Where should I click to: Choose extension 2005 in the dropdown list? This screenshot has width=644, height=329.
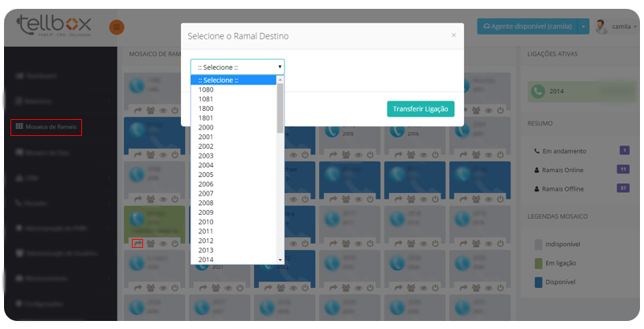coord(206,175)
